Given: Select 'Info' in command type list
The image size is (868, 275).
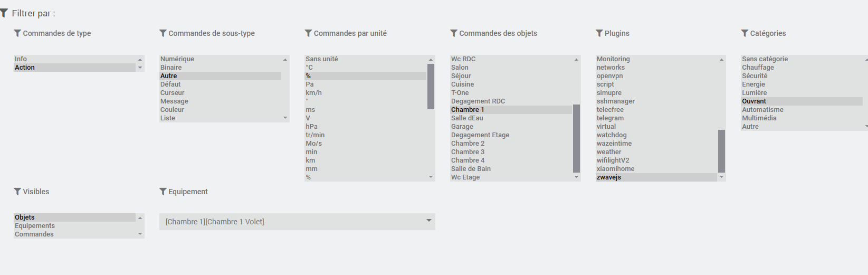Looking at the screenshot, I should pos(21,59).
